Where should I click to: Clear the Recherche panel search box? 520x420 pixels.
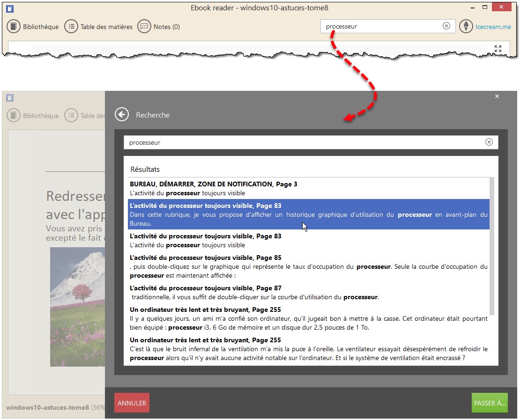click(489, 142)
